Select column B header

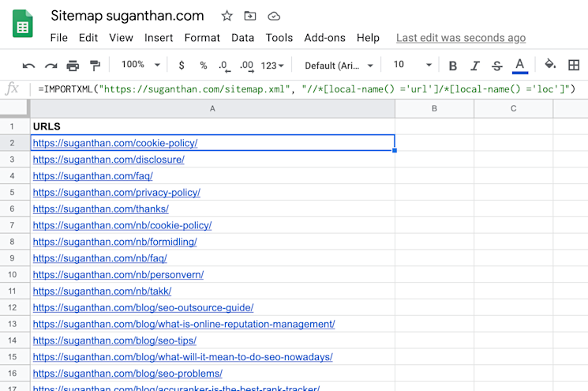[x=434, y=109]
